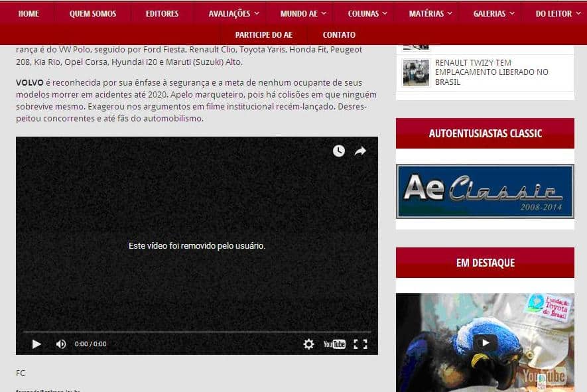Open video settings gear
Image resolution: width=587 pixels, height=392 pixels.
(308, 344)
